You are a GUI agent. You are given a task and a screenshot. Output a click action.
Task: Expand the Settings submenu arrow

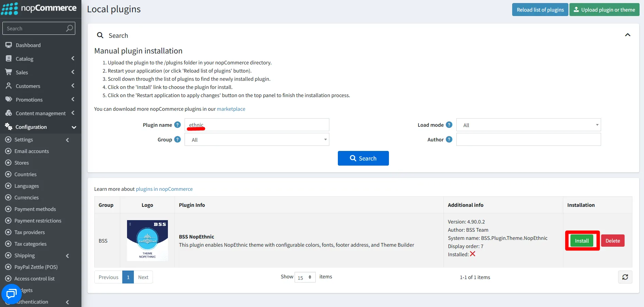coord(67,140)
